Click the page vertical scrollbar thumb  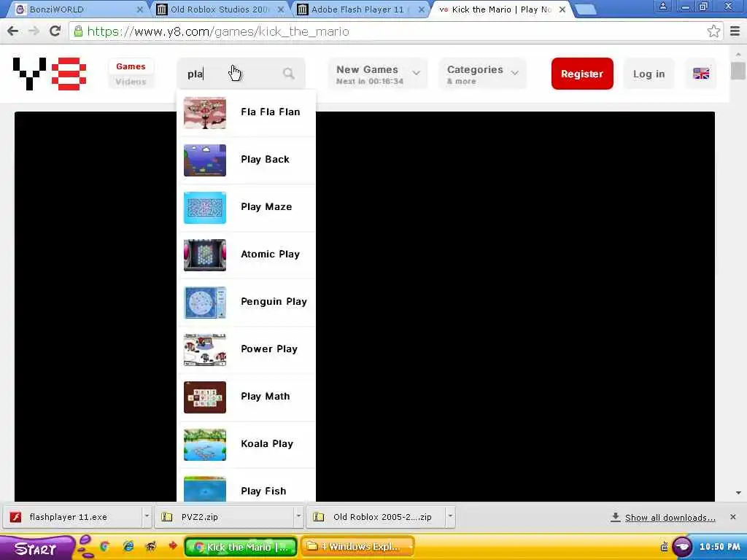[738, 71]
